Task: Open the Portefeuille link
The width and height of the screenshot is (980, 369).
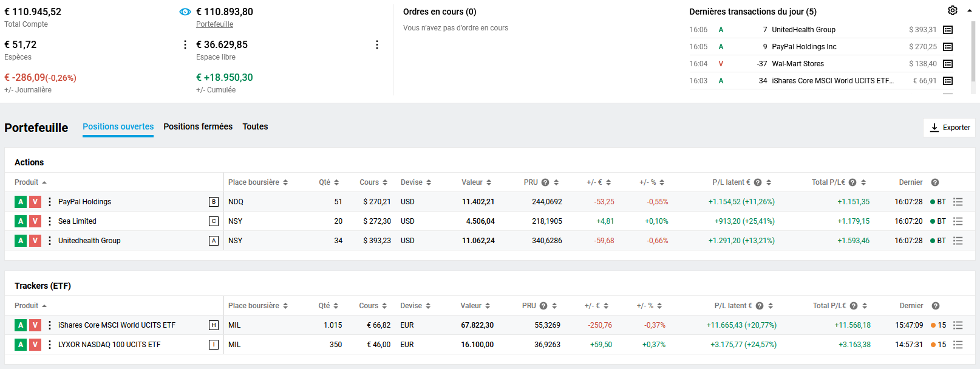Action: click(214, 24)
